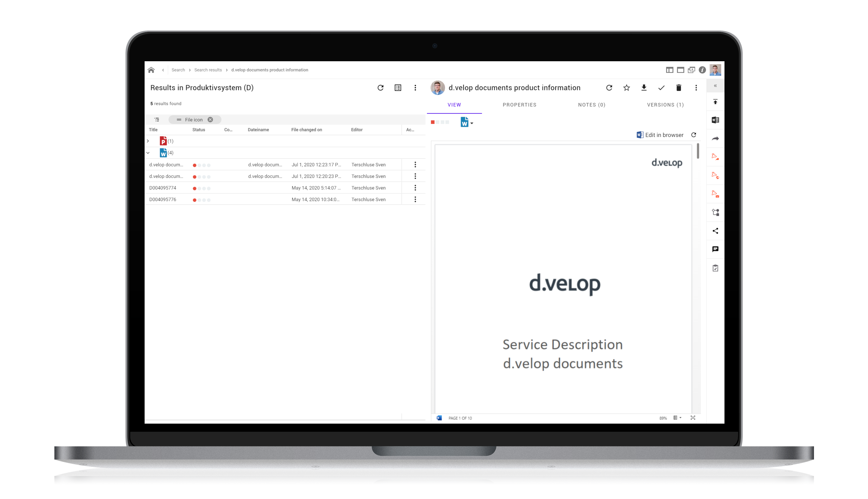Image resolution: width=868 pixels, height=499 pixels.
Task: Click the checkmark/approve icon on document
Action: [x=661, y=88]
